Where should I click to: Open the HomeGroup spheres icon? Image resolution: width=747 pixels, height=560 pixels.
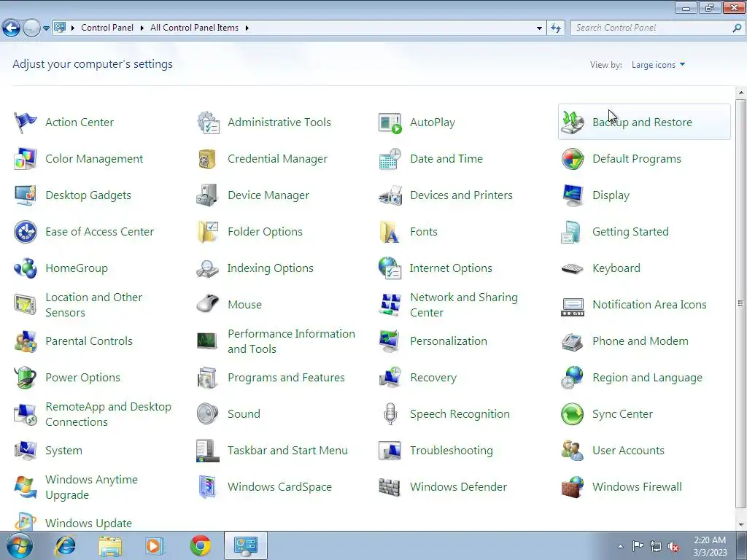pyautogui.click(x=26, y=268)
